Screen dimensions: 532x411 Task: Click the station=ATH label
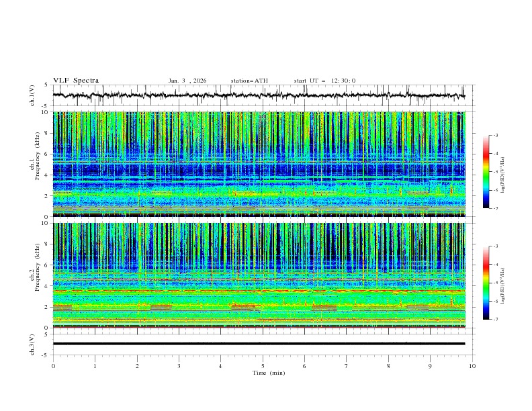pos(249,81)
